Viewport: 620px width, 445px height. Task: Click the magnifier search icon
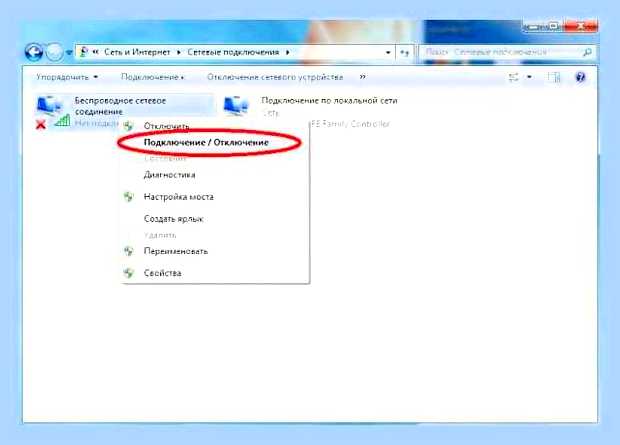click(588, 52)
